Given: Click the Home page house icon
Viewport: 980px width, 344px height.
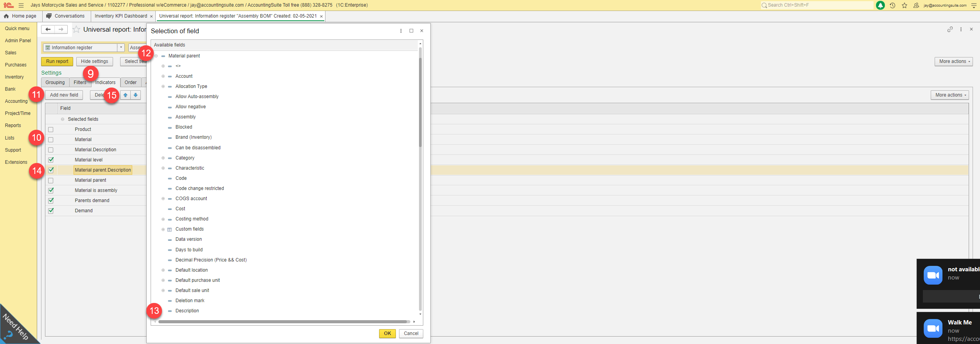Looking at the screenshot, I should (x=6, y=16).
